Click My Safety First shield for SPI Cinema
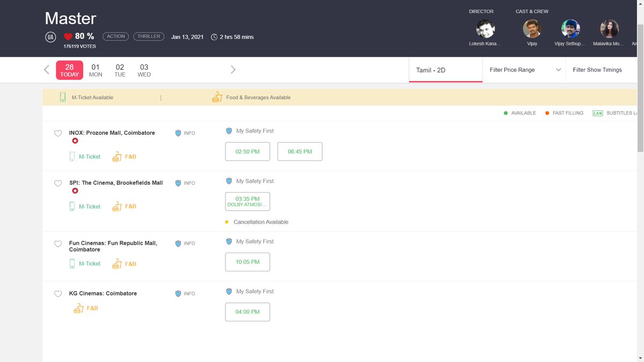The width and height of the screenshot is (644, 362). [x=229, y=181]
